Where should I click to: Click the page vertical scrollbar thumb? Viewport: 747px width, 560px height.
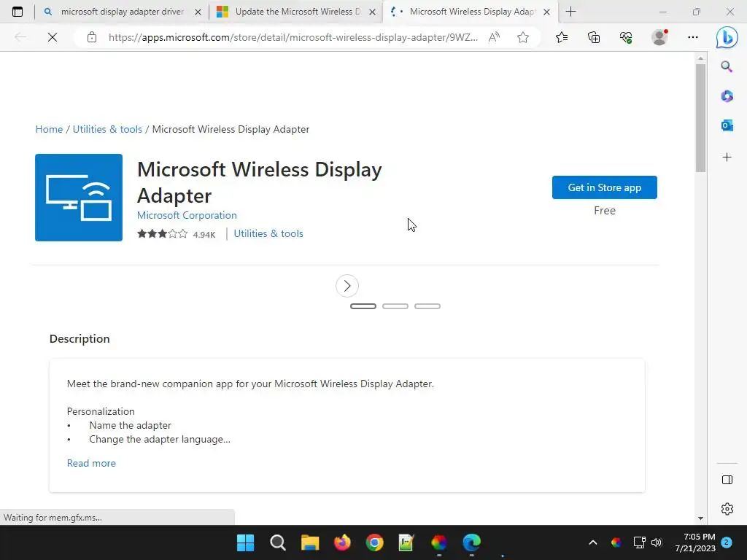700,118
